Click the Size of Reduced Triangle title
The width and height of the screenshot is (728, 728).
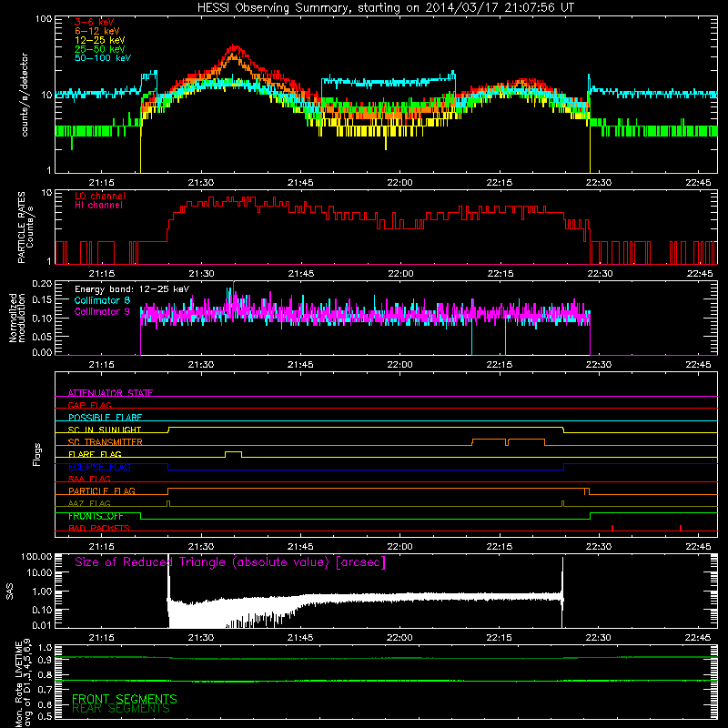click(230, 562)
